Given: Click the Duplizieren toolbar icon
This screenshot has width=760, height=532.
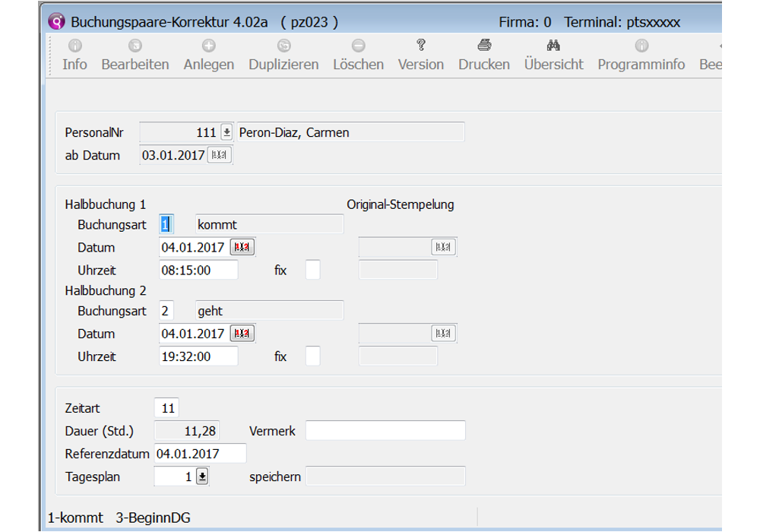Looking at the screenshot, I should (x=283, y=46).
